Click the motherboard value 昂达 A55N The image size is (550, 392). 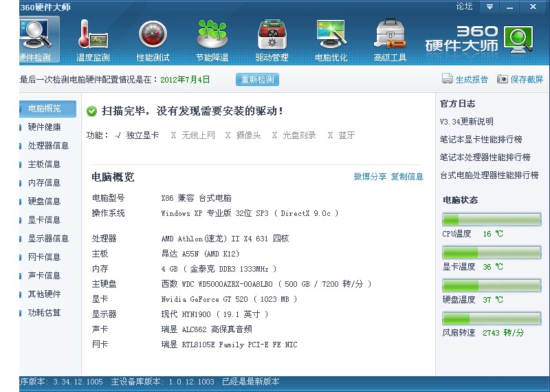click(200, 254)
